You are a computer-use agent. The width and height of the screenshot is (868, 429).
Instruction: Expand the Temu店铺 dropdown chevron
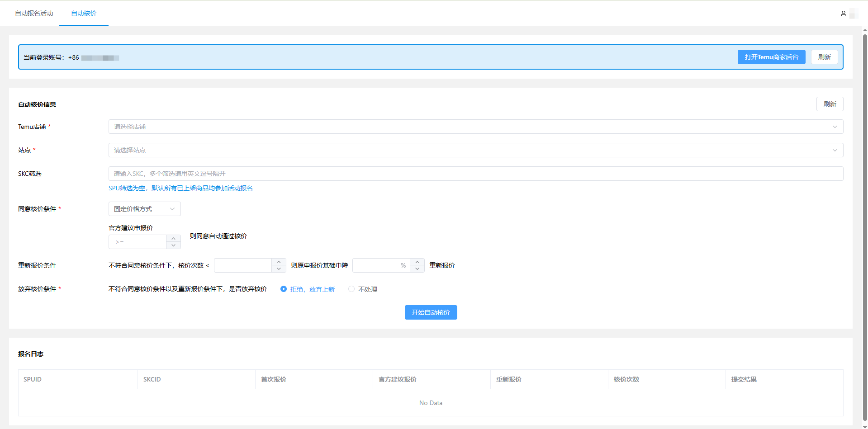[835, 127]
